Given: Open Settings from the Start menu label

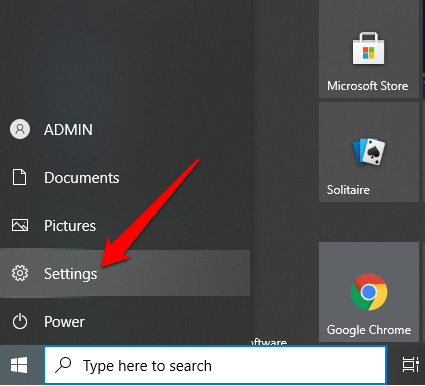Looking at the screenshot, I should [71, 274].
